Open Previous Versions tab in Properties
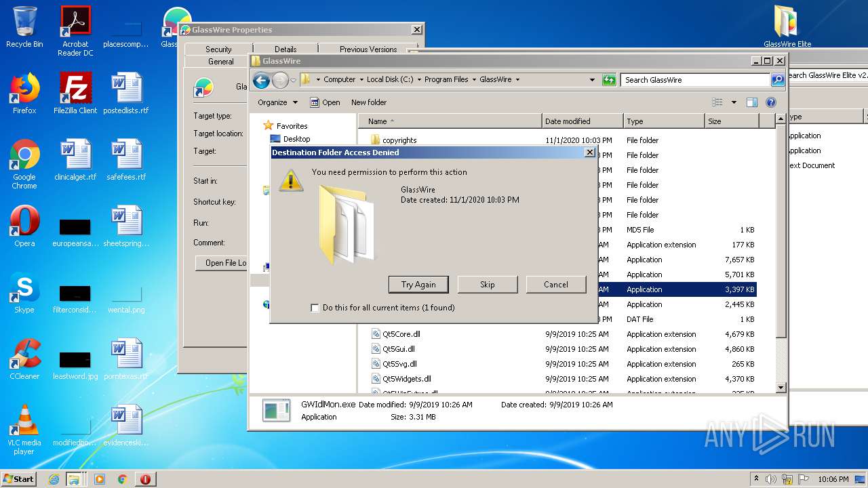The image size is (868, 488). (368, 49)
